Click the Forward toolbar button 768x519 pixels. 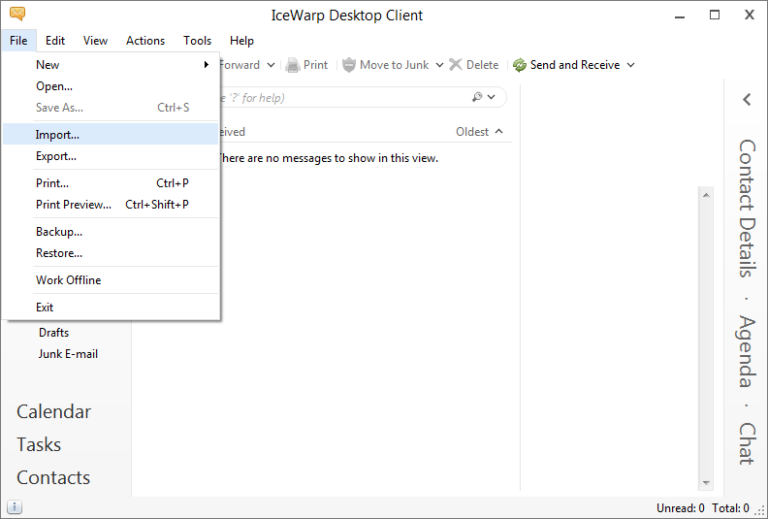click(240, 65)
